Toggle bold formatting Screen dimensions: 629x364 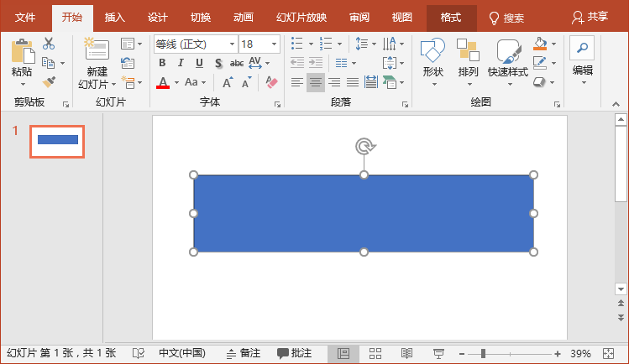162,63
